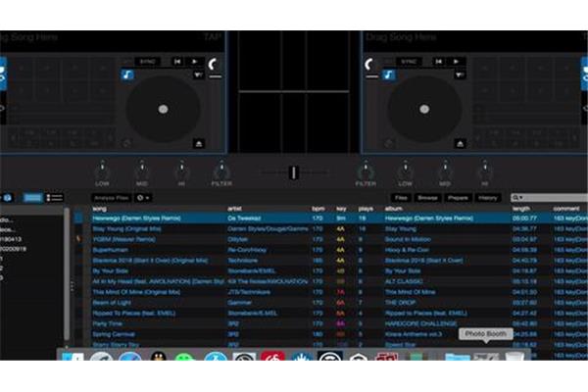Open the History panel tab

click(x=487, y=198)
